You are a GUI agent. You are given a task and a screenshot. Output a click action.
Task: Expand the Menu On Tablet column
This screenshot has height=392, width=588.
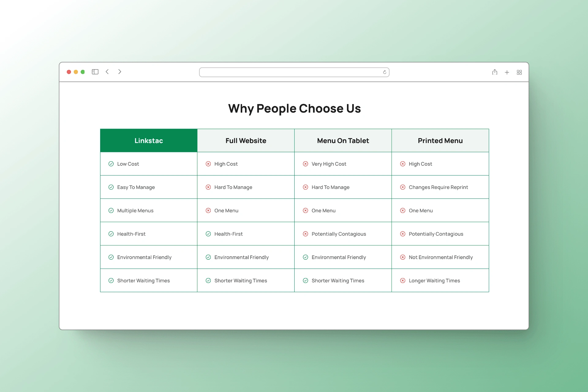pos(343,141)
